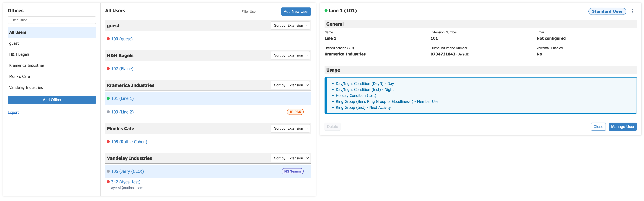Close the Line 1 details panel
644x201 pixels.
pyautogui.click(x=598, y=127)
